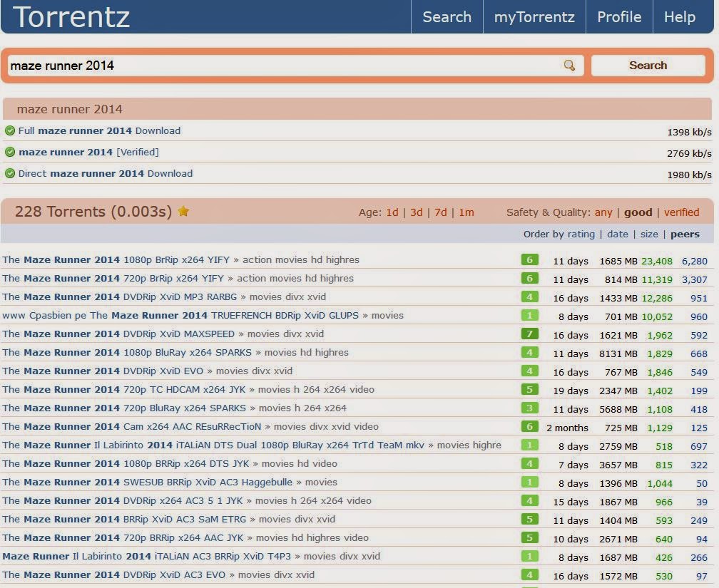Open the Search menu in header
Viewport: 719px width, 588px height.
[x=447, y=17]
